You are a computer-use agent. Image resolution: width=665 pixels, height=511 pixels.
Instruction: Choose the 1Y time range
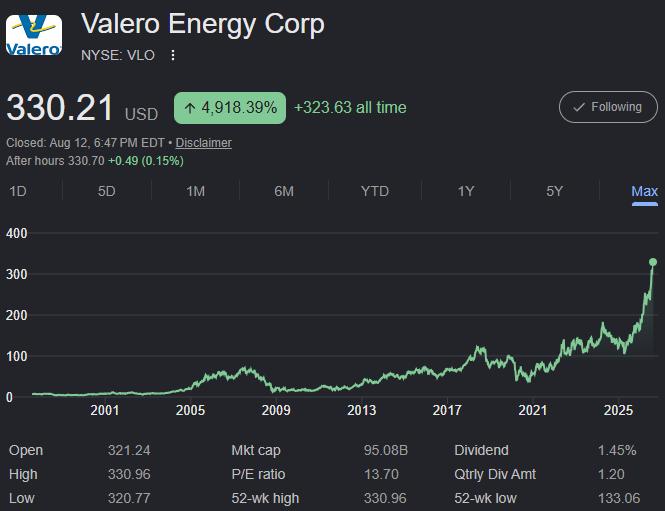pyautogui.click(x=466, y=191)
